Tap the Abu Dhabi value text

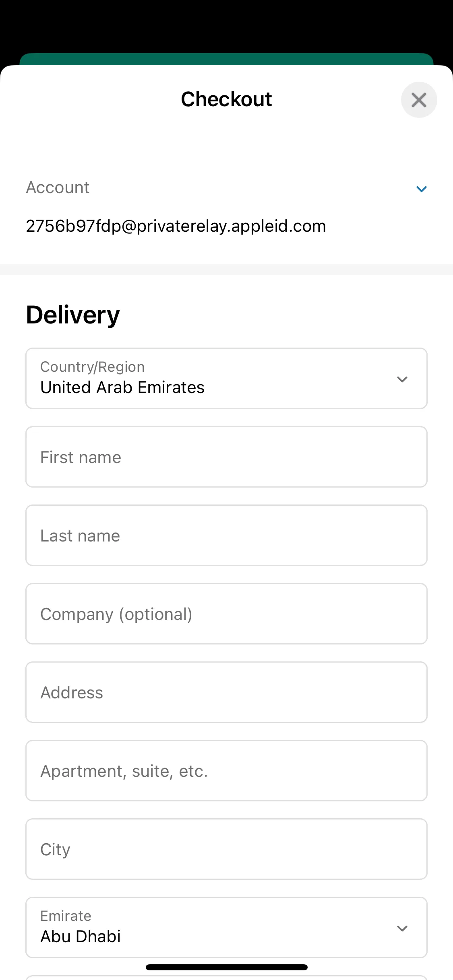click(x=81, y=937)
